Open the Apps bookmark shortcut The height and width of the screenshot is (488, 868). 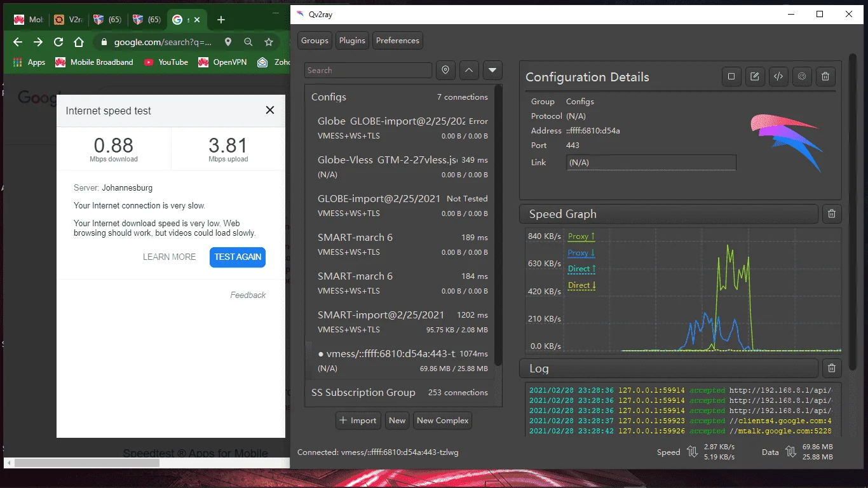[29, 62]
